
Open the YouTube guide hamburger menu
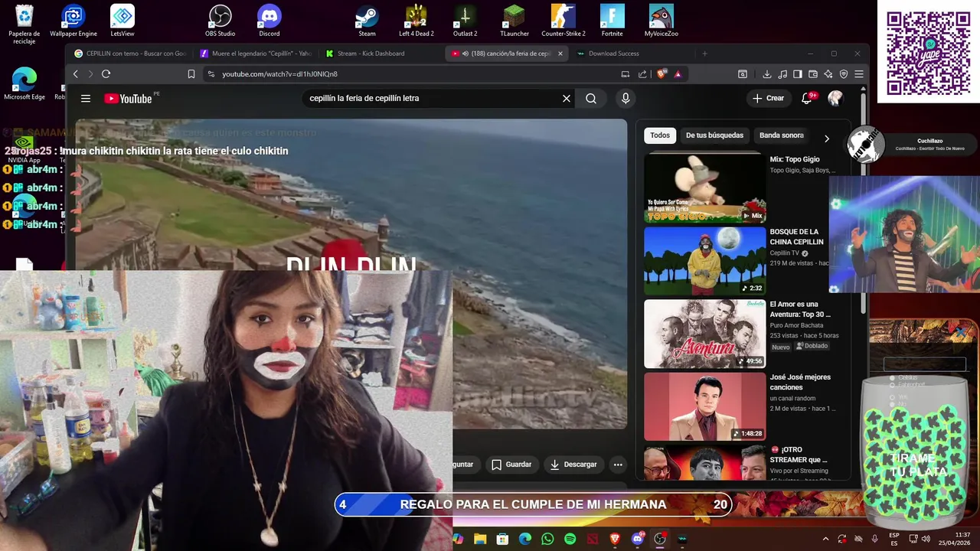click(x=86, y=98)
